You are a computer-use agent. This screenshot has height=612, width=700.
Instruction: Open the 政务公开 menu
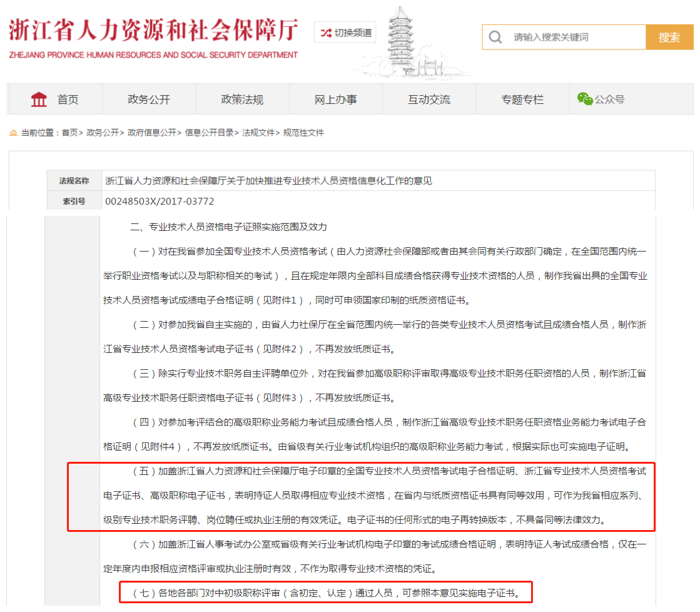149,98
